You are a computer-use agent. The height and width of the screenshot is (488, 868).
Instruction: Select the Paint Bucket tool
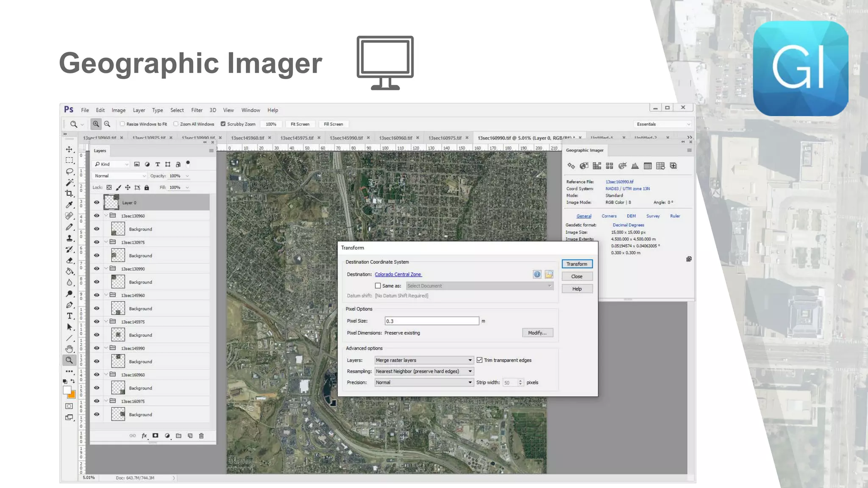point(69,272)
